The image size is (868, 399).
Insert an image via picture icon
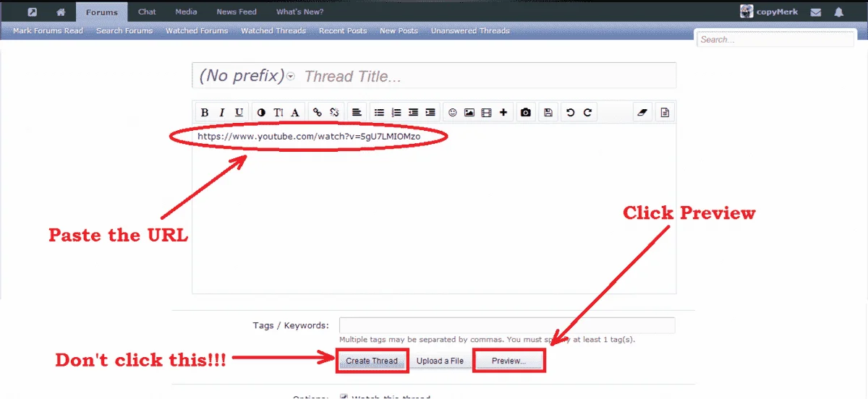click(x=469, y=113)
